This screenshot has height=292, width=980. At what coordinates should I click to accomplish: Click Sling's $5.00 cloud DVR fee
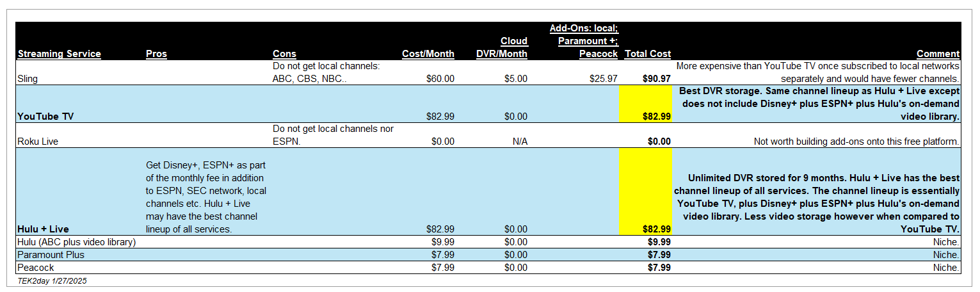pyautogui.click(x=515, y=79)
